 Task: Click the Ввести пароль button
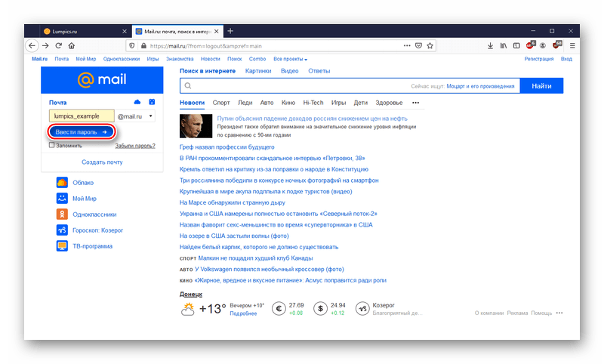(82, 131)
